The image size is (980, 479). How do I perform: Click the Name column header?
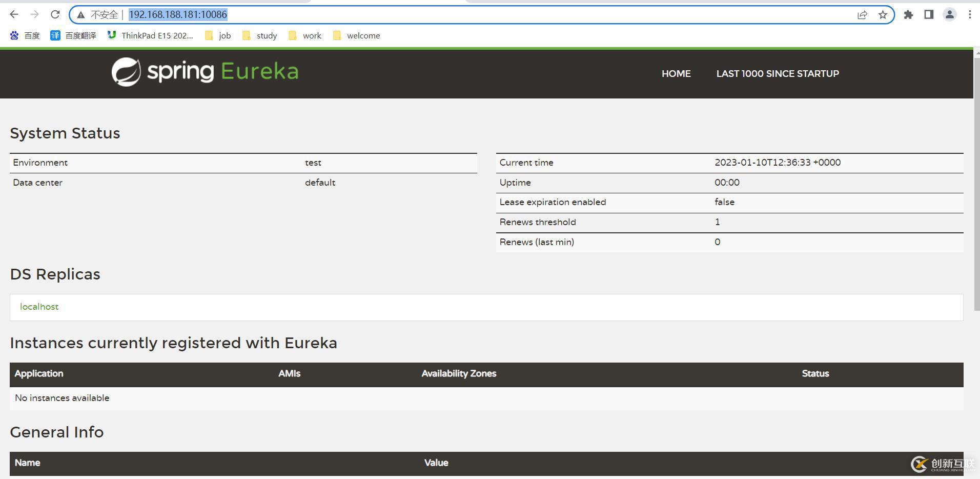28,463
